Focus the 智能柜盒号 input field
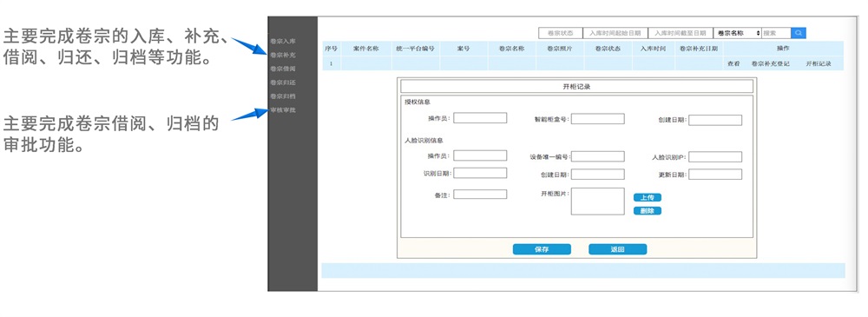 598,119
